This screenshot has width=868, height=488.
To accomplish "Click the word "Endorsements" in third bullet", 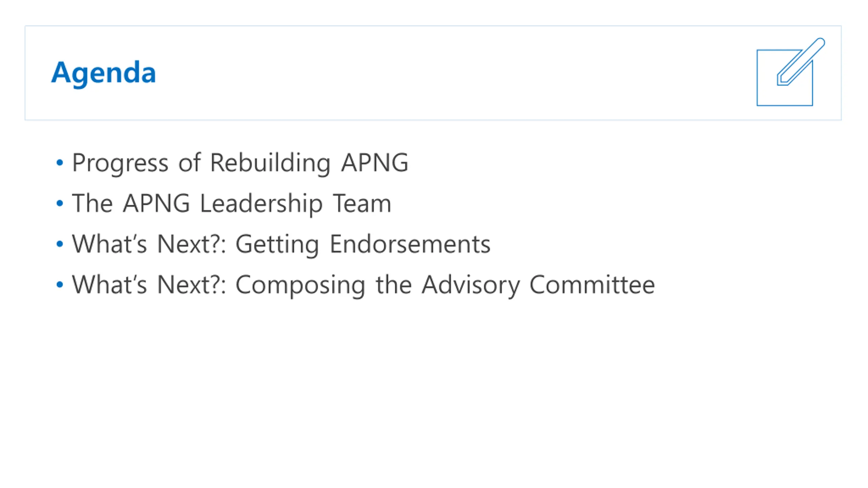I will (410, 244).
